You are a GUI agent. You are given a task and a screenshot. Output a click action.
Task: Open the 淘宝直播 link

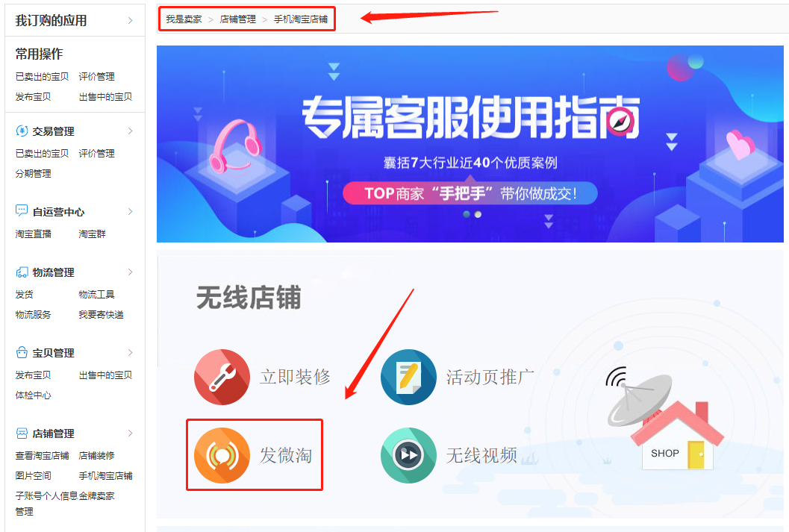click(33, 234)
